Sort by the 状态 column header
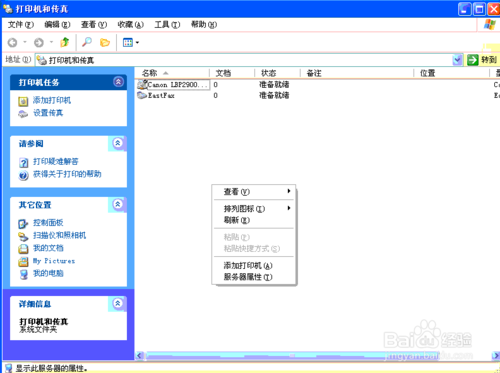Image resolution: width=500 pixels, height=373 pixels. click(277, 73)
